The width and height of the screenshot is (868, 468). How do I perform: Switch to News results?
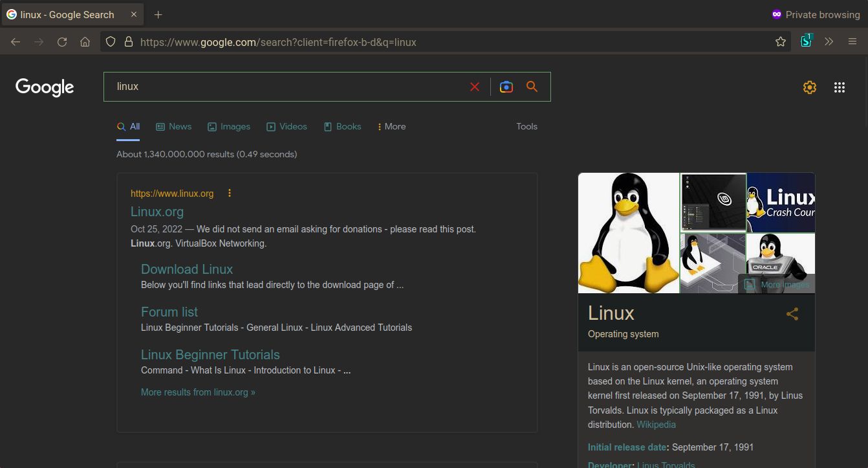tap(173, 127)
